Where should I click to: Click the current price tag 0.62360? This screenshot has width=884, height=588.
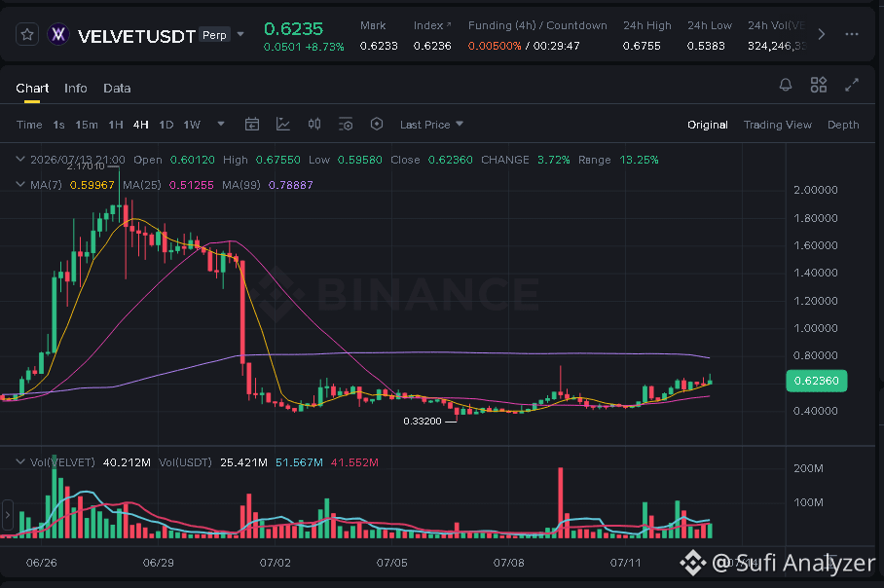[x=817, y=381]
